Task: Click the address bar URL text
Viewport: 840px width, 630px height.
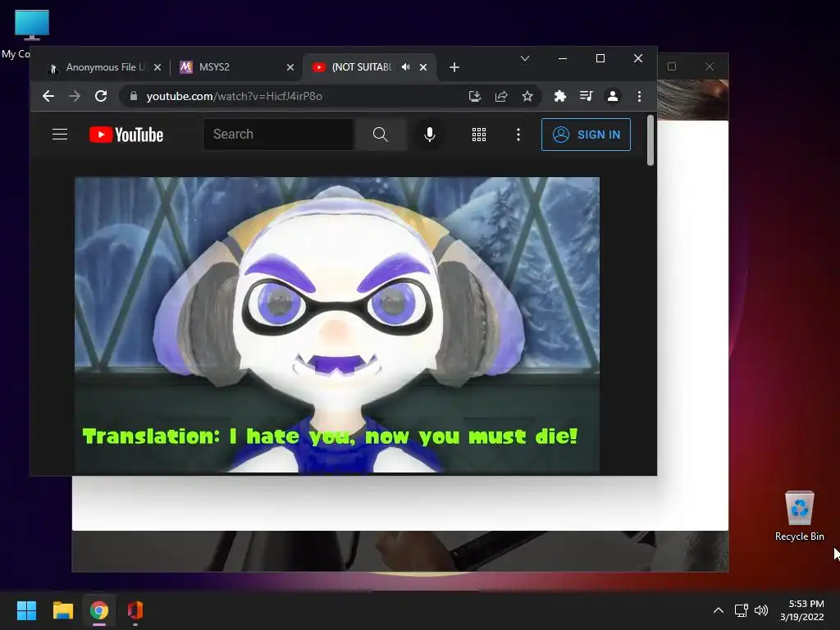Action: [234, 96]
